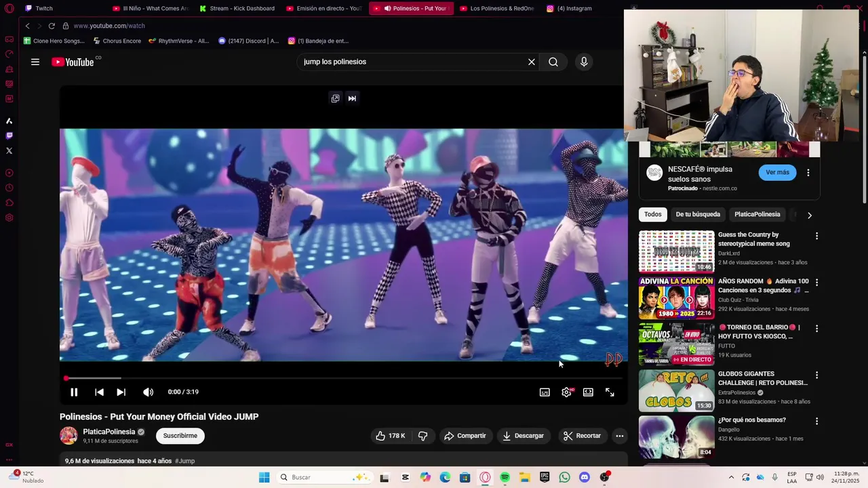Open the PlaticaPolinesia channel name
Screen dimensions: 868x488
[x=109, y=432]
